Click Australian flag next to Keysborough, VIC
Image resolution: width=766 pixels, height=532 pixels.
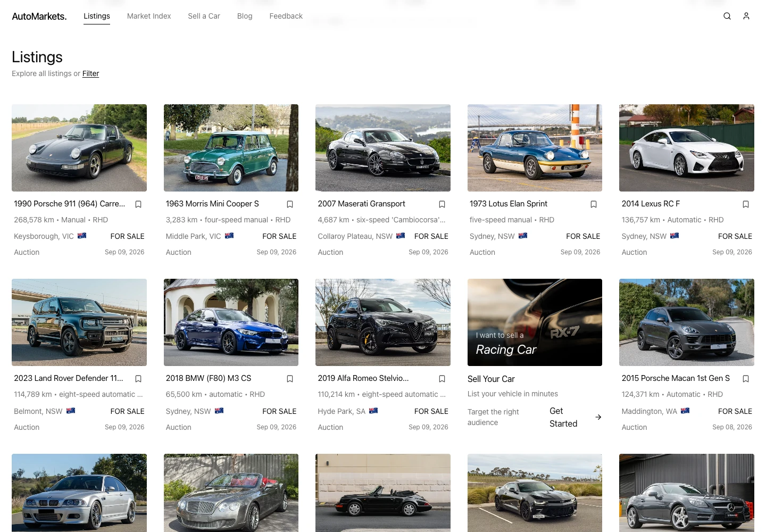(82, 235)
